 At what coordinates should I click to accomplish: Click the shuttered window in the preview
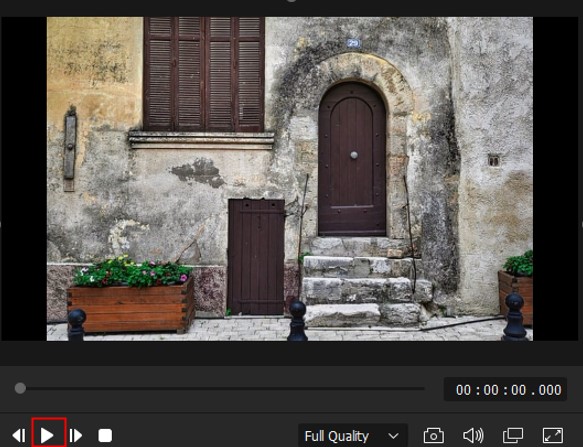[x=204, y=74]
